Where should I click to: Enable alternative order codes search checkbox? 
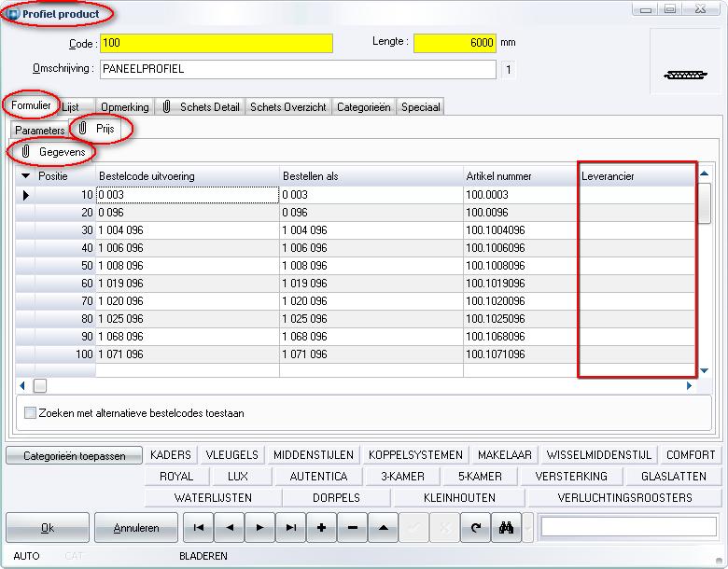click(x=30, y=412)
